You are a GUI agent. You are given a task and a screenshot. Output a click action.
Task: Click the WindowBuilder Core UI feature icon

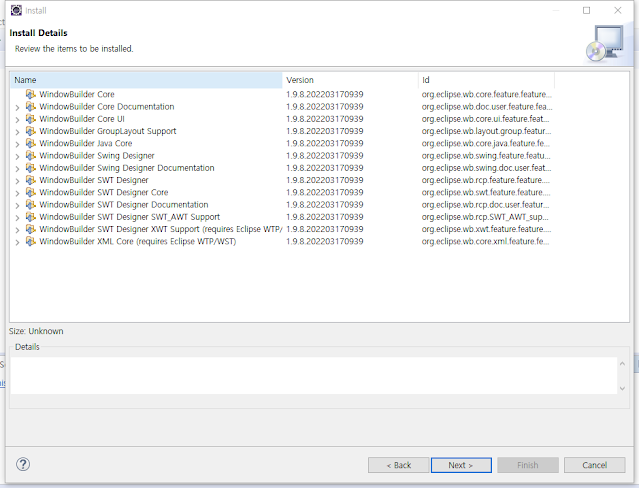point(31,119)
